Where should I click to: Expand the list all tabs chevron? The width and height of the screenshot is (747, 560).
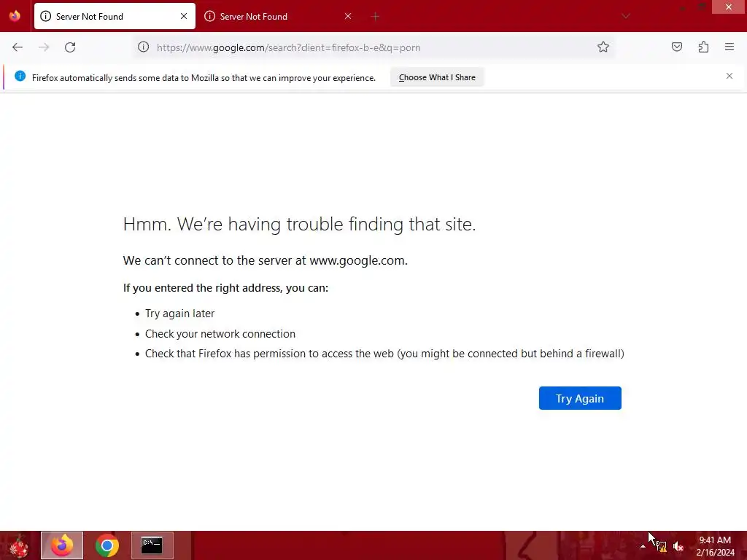[x=625, y=16]
